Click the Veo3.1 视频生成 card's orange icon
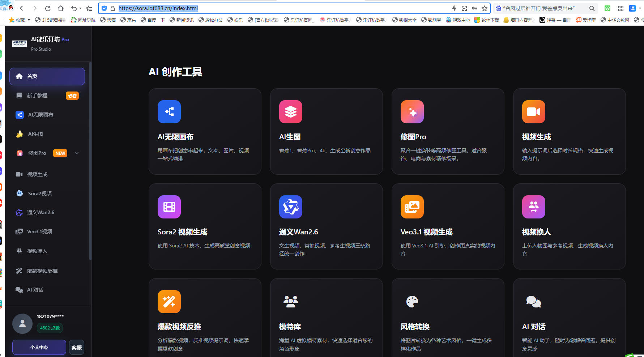The height and width of the screenshot is (357, 644). pyautogui.click(x=412, y=207)
